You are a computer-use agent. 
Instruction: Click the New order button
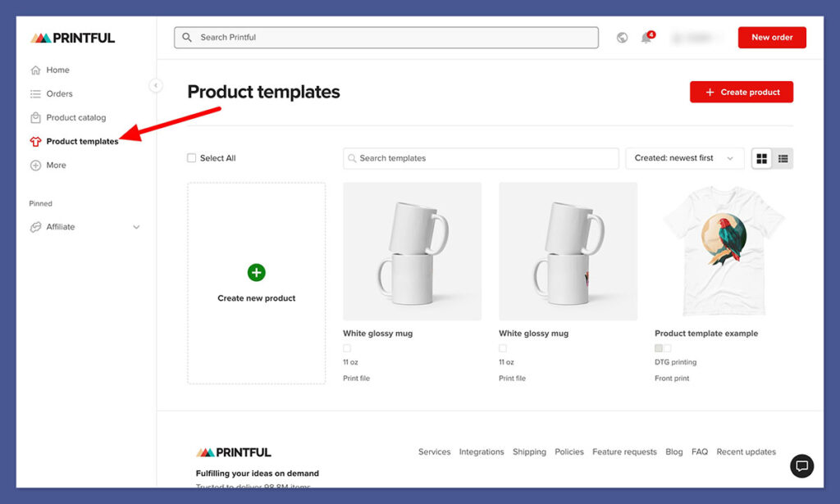(771, 38)
